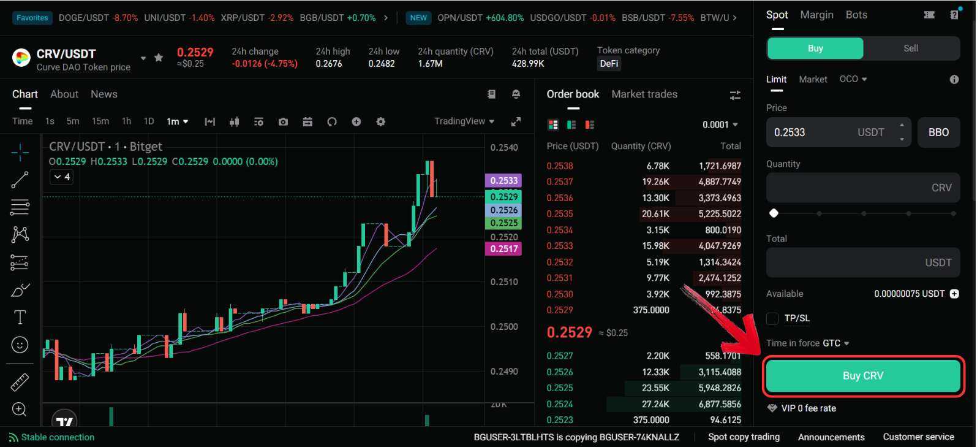Screen dimensions: 980x447
Task: Select the brush drawing tool
Action: tap(20, 289)
